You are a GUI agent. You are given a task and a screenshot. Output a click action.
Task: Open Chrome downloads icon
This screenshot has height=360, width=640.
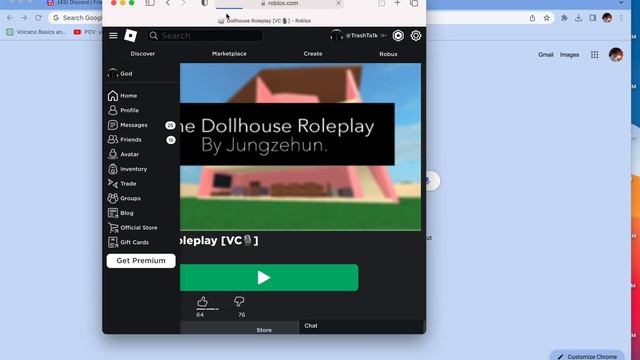coord(578,18)
